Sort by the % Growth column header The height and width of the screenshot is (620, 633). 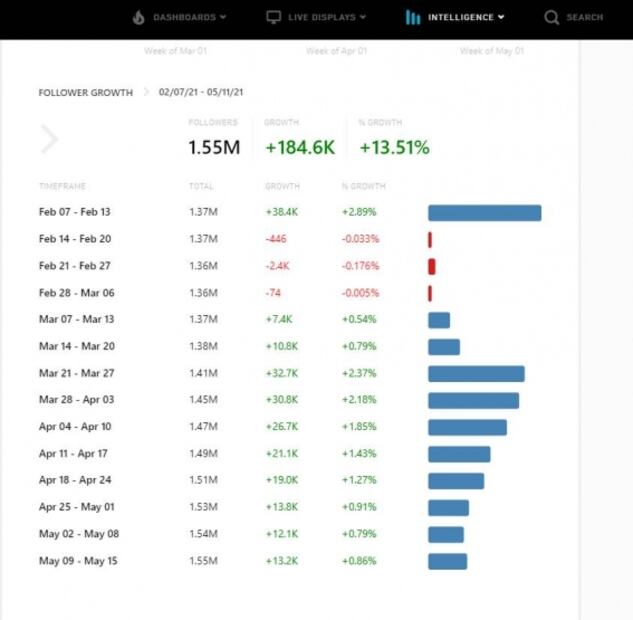click(363, 186)
